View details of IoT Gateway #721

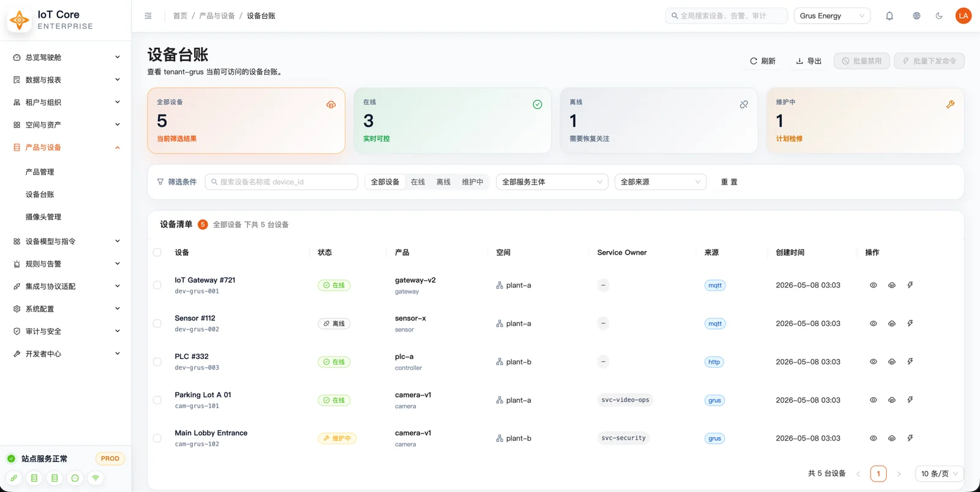pyautogui.click(x=873, y=286)
